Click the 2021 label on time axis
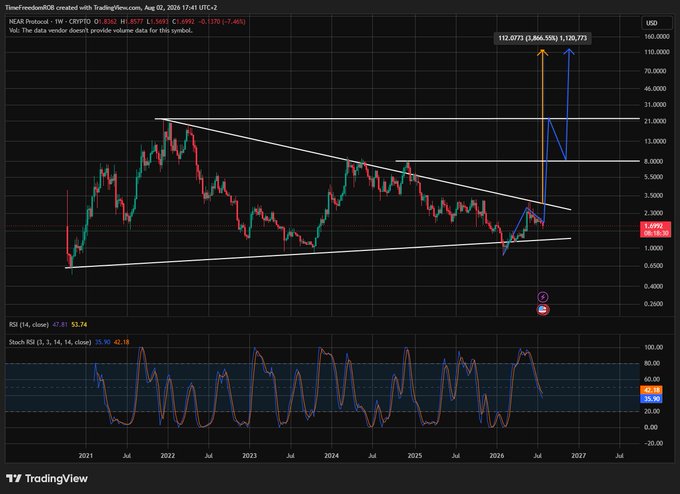This screenshot has width=680, height=494. [85, 456]
